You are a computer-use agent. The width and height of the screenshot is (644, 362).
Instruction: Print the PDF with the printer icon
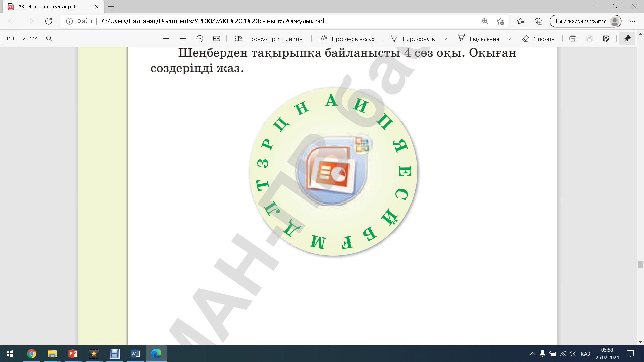(573, 39)
